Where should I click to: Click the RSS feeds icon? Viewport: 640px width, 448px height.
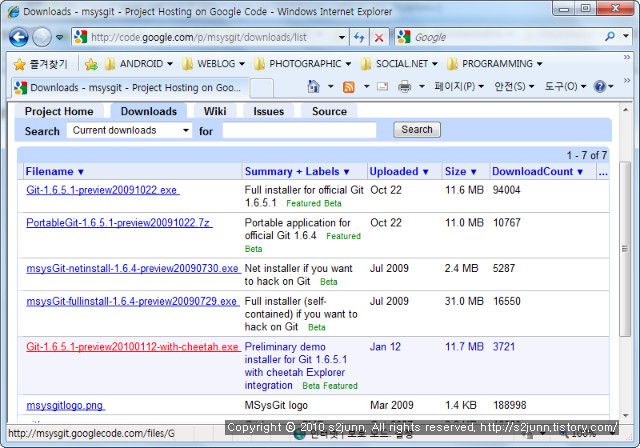[x=349, y=86]
